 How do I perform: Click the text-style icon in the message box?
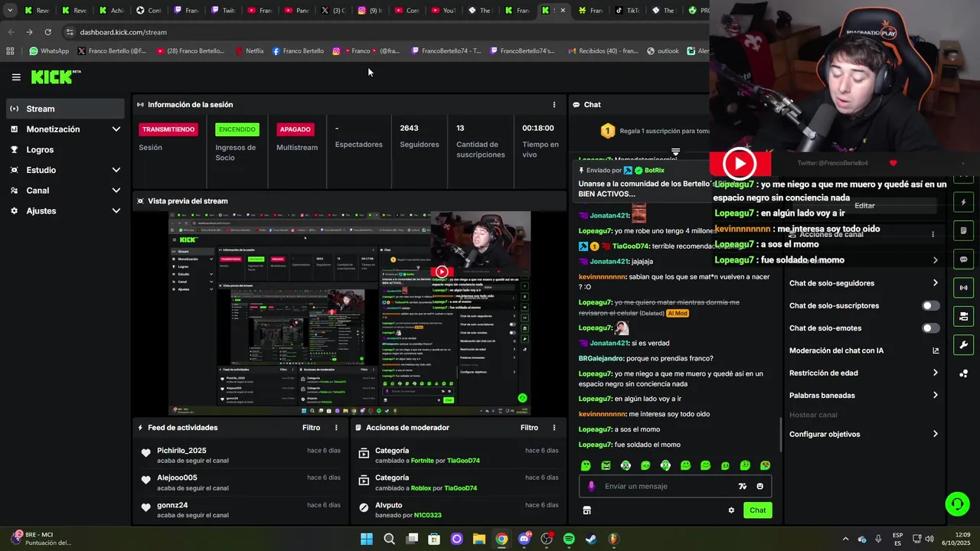coord(742,486)
